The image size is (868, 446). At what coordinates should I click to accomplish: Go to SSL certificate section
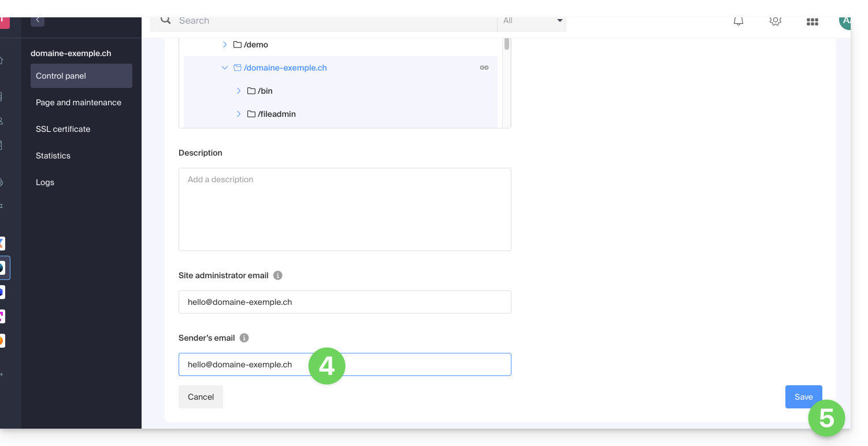click(63, 129)
